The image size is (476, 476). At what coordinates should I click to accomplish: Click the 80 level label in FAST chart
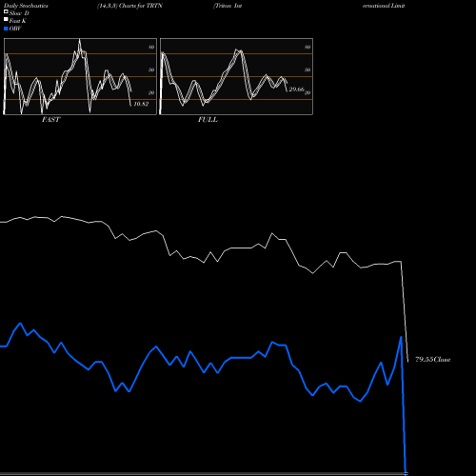[151, 47]
